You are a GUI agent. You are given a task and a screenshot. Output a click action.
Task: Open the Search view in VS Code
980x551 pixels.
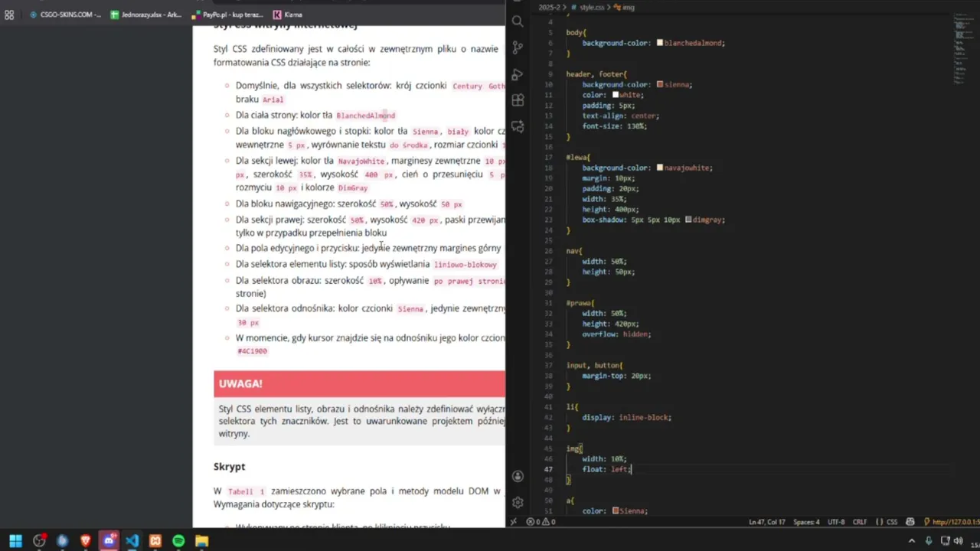click(518, 21)
